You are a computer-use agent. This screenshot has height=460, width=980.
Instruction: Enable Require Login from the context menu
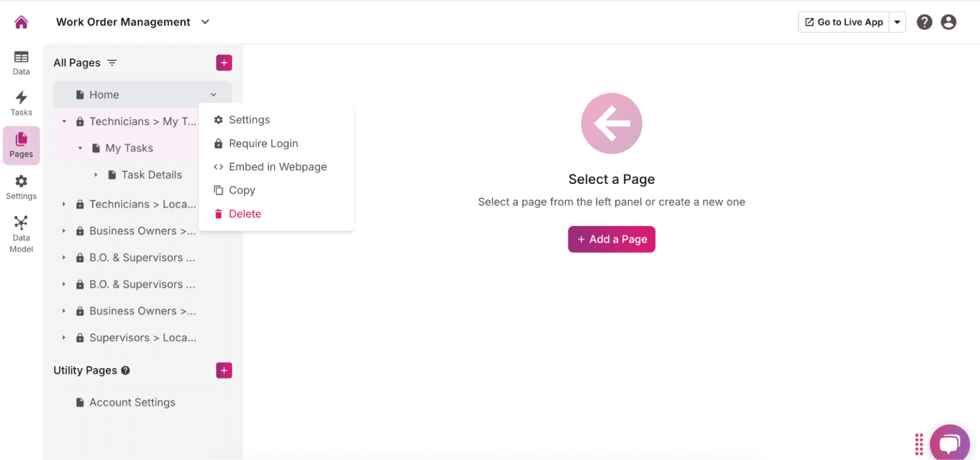[264, 143]
